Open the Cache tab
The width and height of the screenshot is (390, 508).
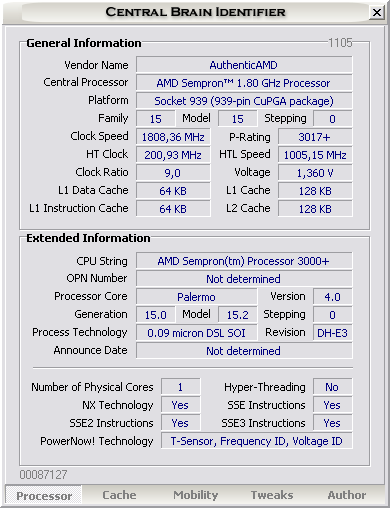(x=119, y=495)
